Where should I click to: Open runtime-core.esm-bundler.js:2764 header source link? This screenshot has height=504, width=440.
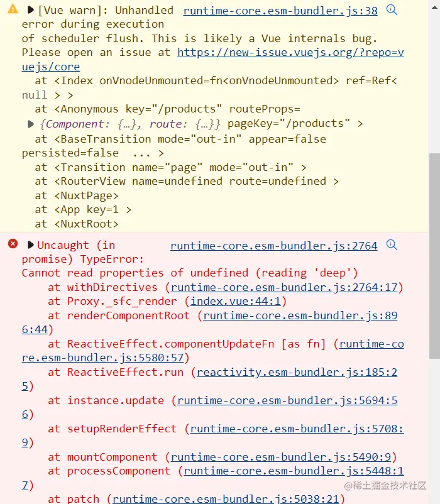[274, 246]
